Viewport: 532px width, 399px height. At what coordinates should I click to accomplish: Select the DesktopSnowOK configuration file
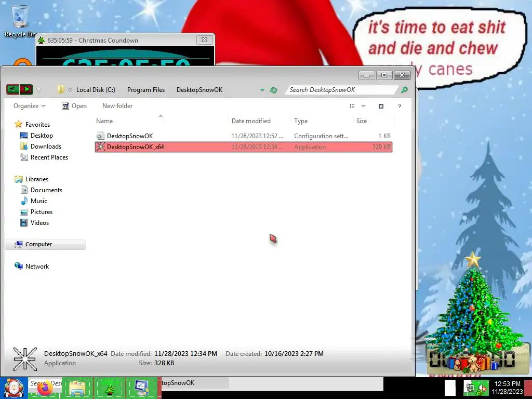243,136
